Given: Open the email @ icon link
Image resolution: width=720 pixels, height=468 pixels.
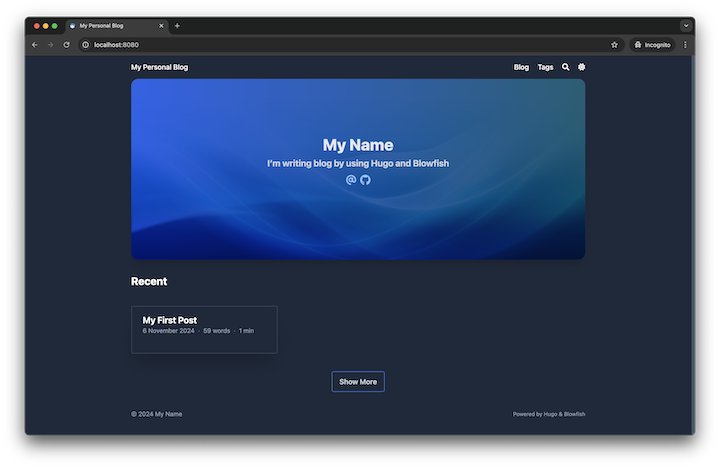Looking at the screenshot, I should tap(351, 180).
